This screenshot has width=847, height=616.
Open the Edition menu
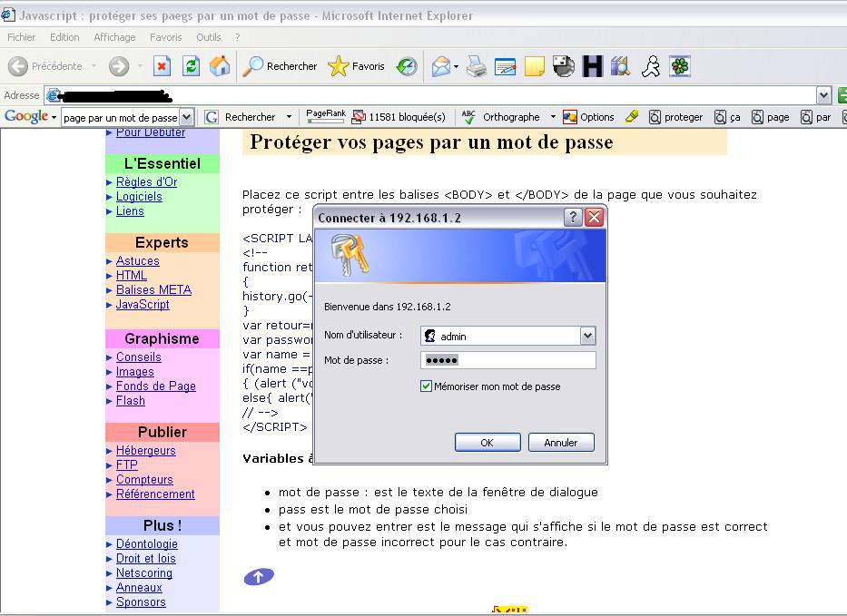coord(64,37)
